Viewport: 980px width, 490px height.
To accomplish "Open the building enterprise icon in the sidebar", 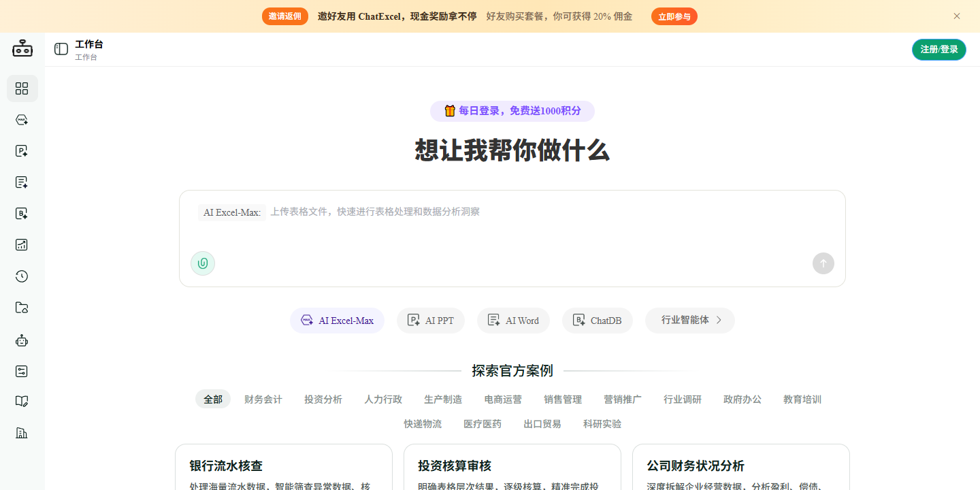I will pyautogui.click(x=22, y=433).
